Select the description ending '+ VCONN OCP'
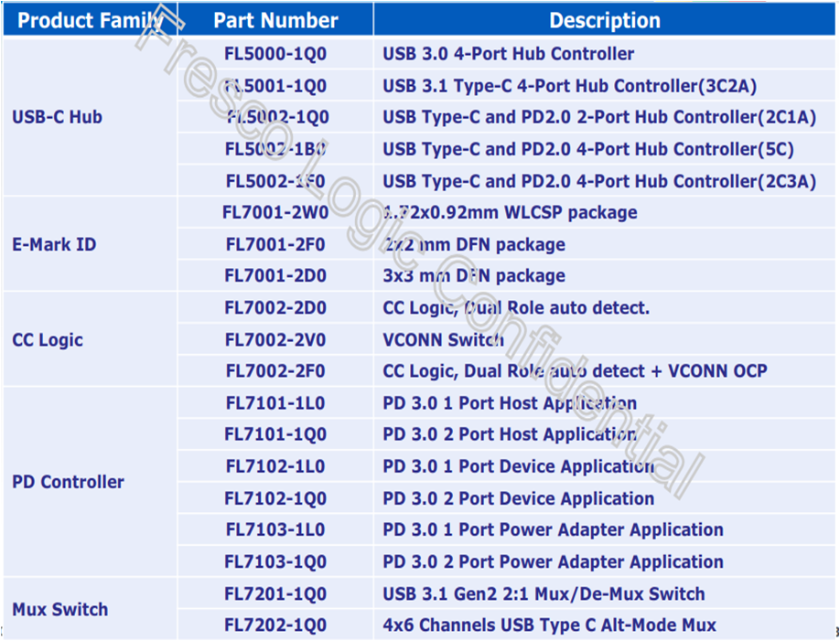The width and height of the screenshot is (840, 641). [x=575, y=371]
